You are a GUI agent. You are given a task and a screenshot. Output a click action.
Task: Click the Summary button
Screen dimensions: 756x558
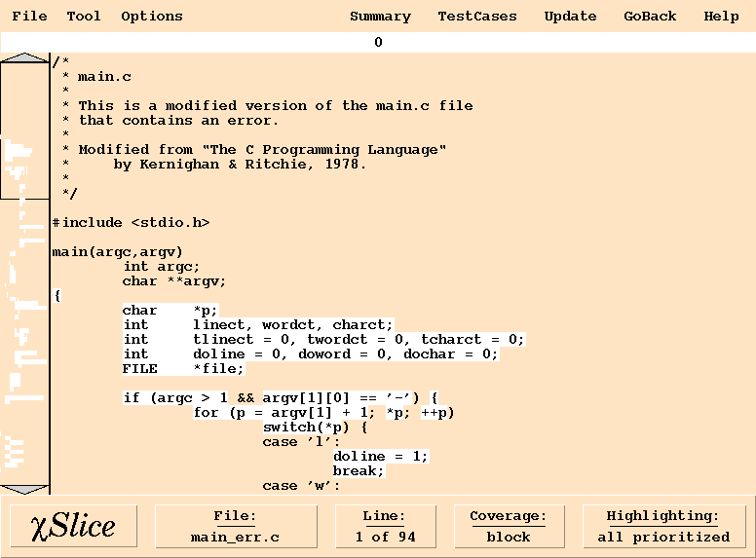tap(380, 17)
